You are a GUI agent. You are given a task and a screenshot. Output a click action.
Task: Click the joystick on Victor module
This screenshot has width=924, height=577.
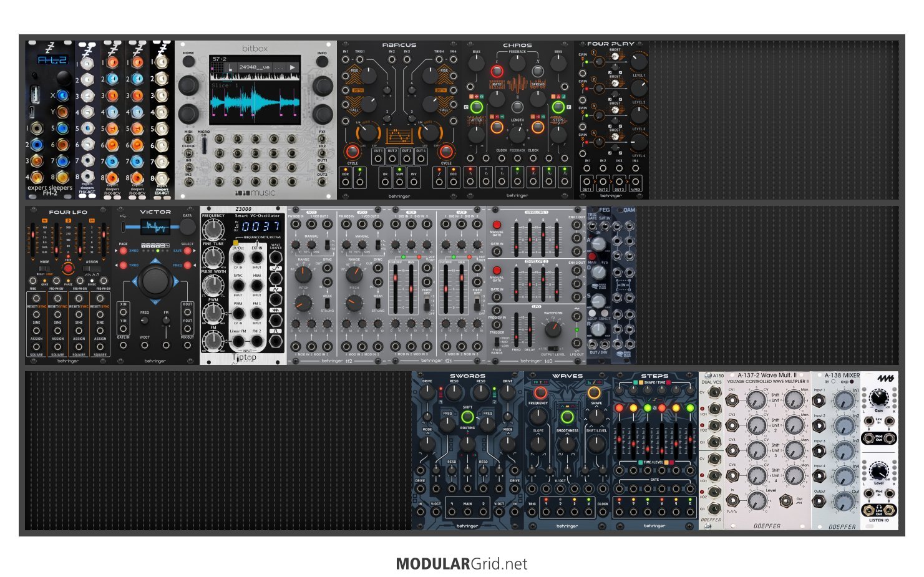pos(155,281)
